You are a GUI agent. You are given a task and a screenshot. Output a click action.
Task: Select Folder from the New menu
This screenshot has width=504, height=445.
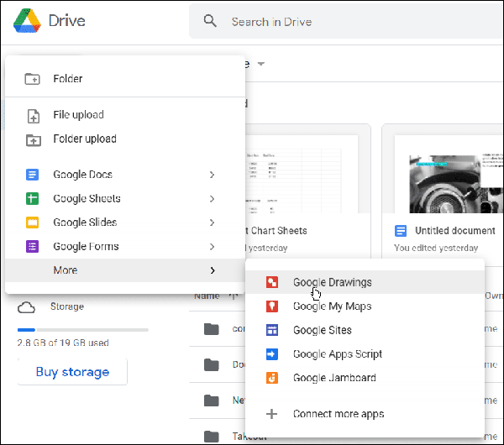click(x=125, y=79)
